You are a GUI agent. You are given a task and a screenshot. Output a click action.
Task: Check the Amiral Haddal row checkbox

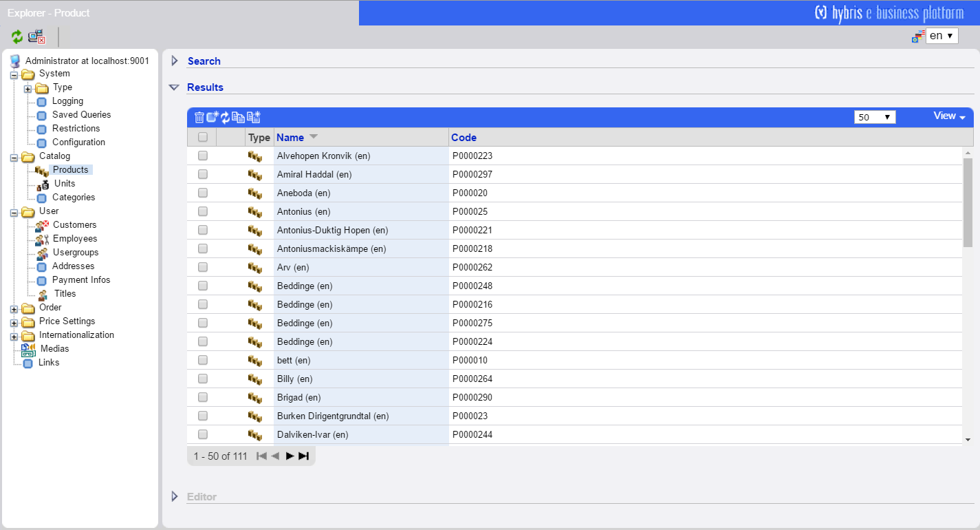point(203,174)
